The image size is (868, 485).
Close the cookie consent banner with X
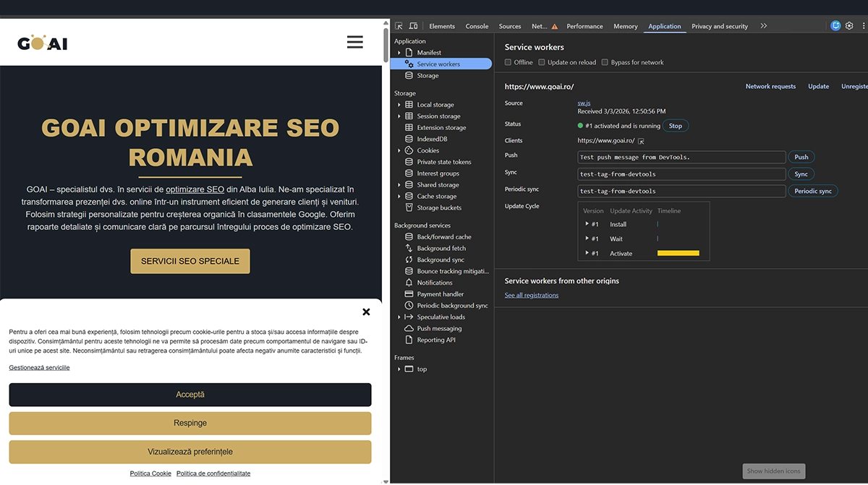[366, 312]
